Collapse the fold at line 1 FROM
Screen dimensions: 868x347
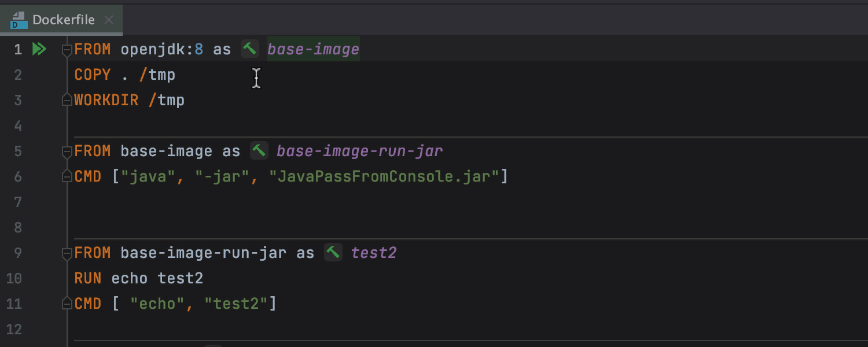67,50
